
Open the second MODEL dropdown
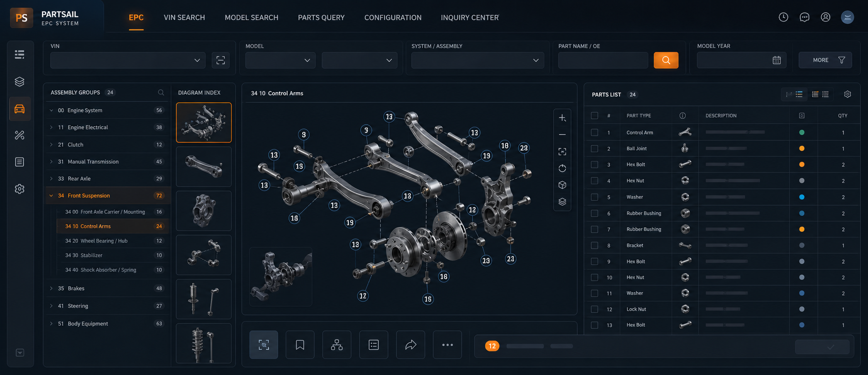pos(359,60)
